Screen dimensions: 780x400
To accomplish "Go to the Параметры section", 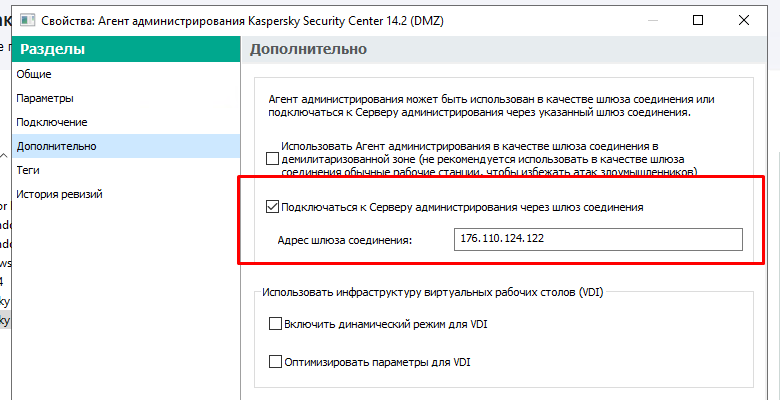I will tap(45, 98).
